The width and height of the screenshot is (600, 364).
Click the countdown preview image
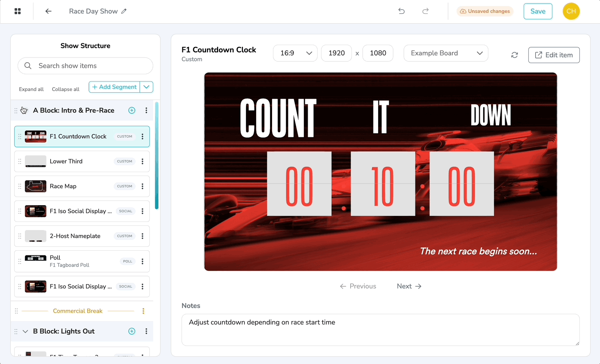[x=381, y=172]
